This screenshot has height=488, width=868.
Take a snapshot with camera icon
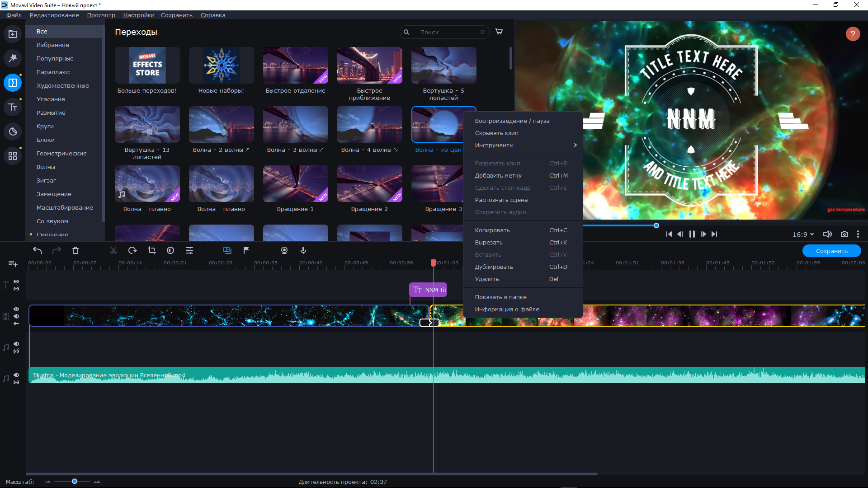[844, 234]
